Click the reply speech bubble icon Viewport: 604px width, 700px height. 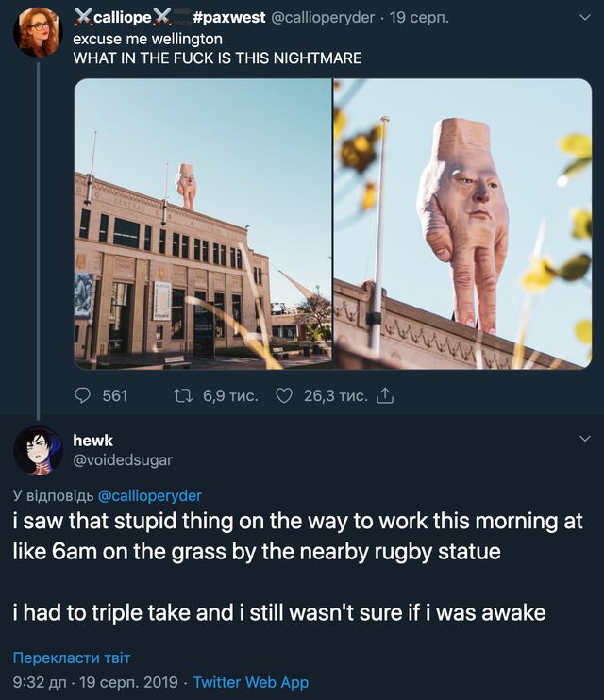(x=83, y=396)
